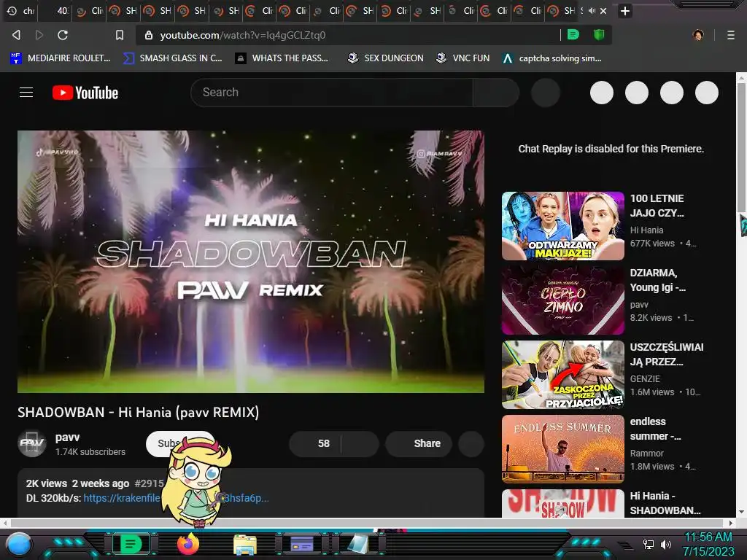
Task: Launch Firefox from the taskbar
Action: click(x=188, y=544)
